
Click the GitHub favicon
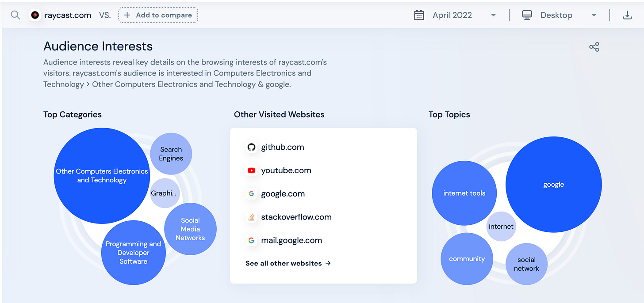252,147
